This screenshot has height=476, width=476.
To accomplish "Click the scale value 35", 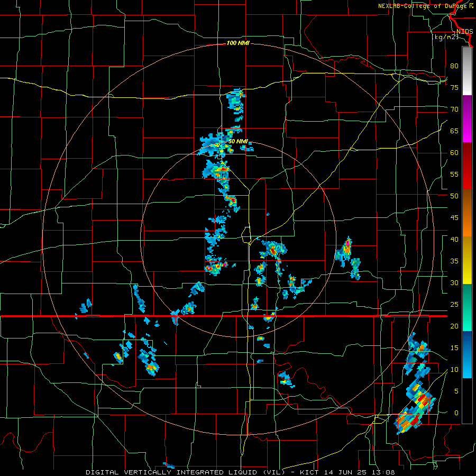I will [454, 261].
